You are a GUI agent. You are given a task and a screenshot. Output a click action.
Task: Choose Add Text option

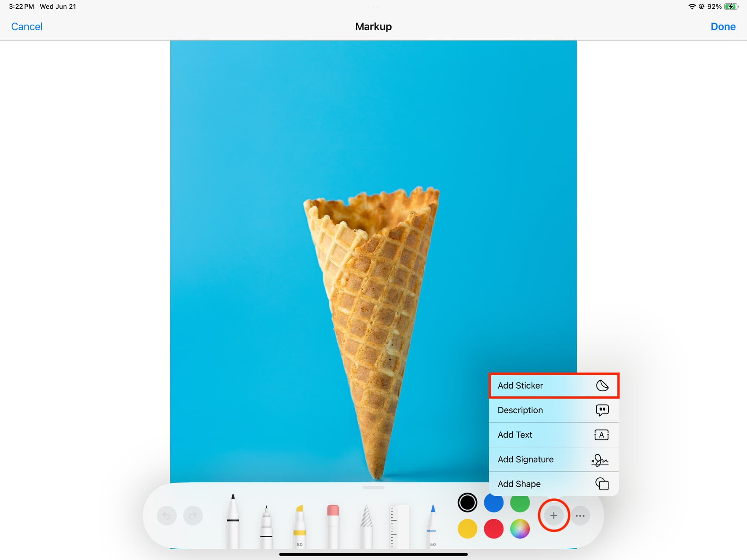click(x=553, y=435)
